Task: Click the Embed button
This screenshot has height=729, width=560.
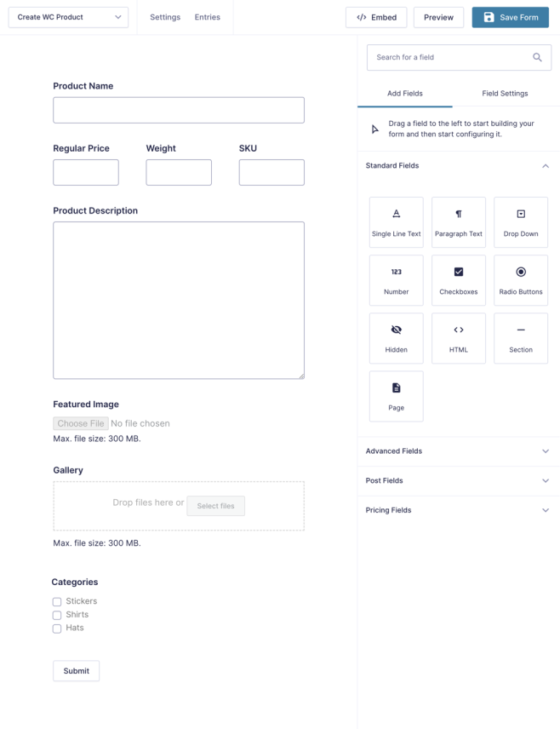Action: (376, 17)
